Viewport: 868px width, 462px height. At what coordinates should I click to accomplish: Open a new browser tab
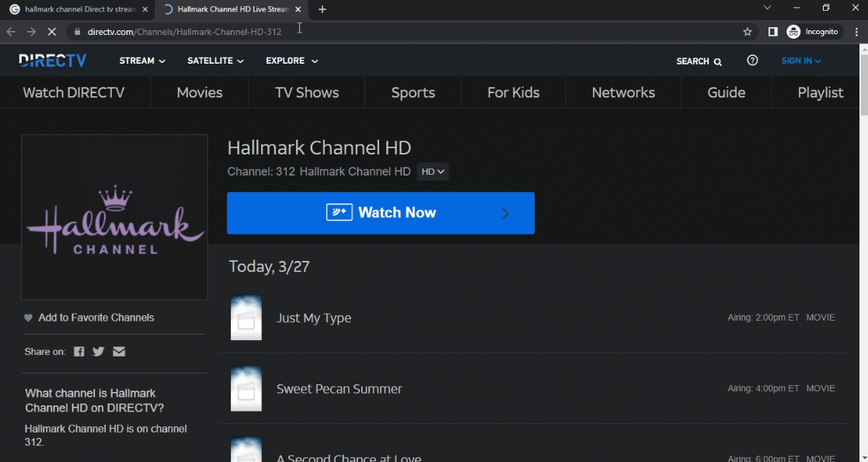pos(322,9)
